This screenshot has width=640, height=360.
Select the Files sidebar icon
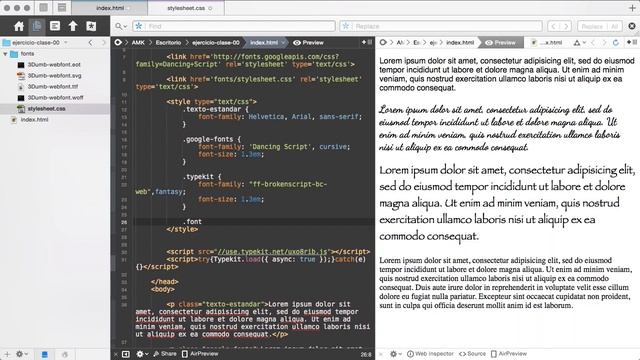(x=37, y=27)
